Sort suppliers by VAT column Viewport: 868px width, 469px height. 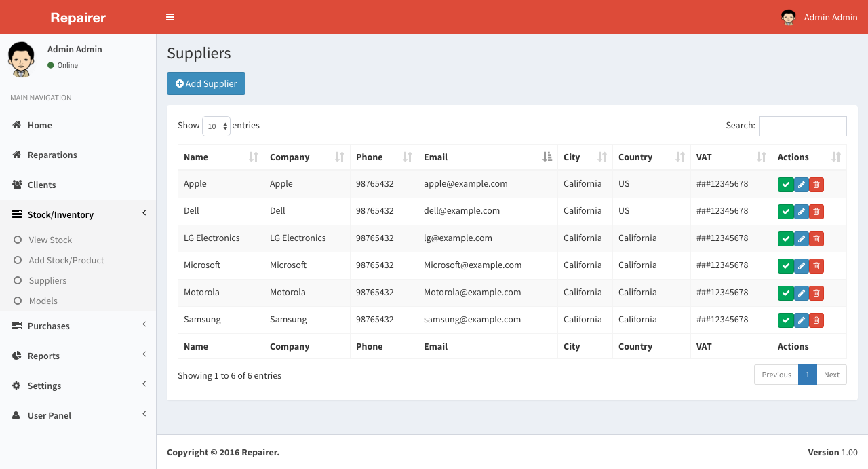point(730,157)
